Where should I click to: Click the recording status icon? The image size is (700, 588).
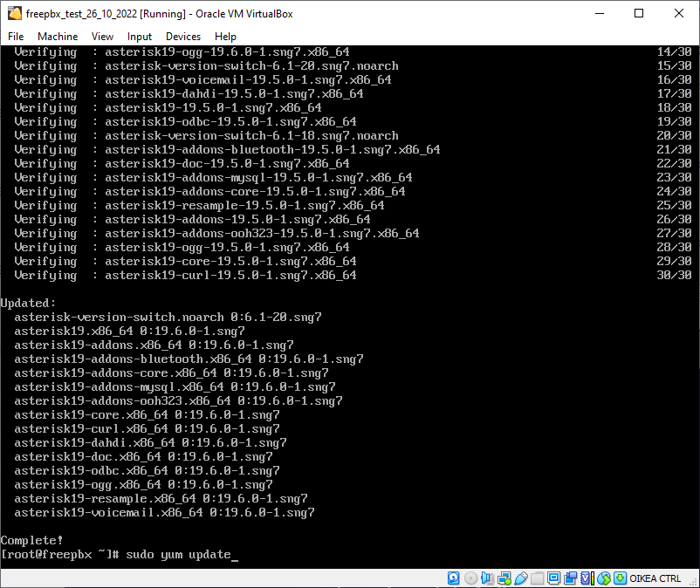571,578
